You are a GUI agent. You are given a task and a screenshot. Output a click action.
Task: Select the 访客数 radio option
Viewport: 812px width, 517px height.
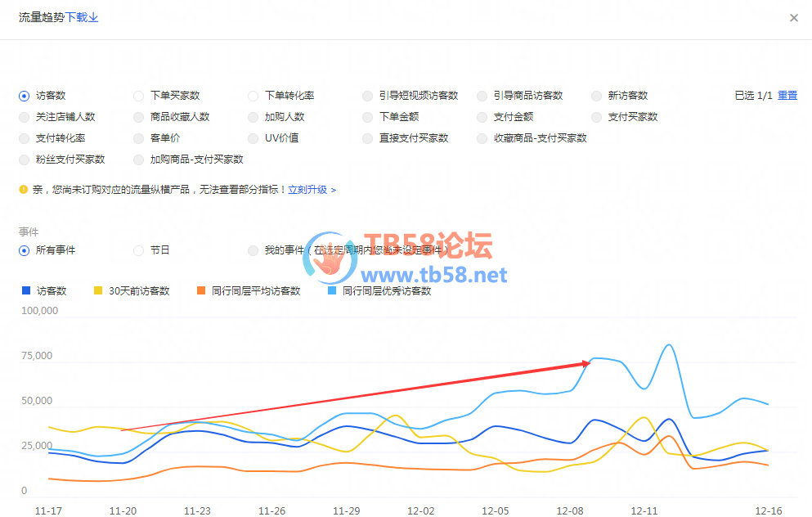pyautogui.click(x=25, y=96)
